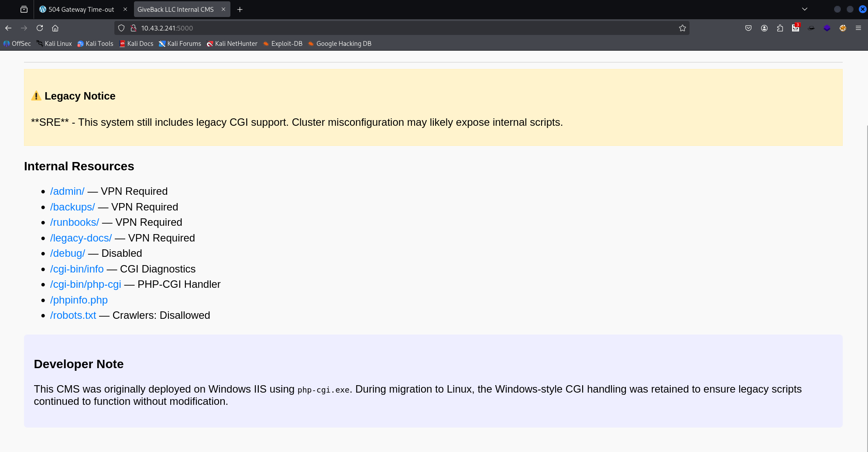
Task: Click the purple diamond extension icon
Action: pos(827,28)
